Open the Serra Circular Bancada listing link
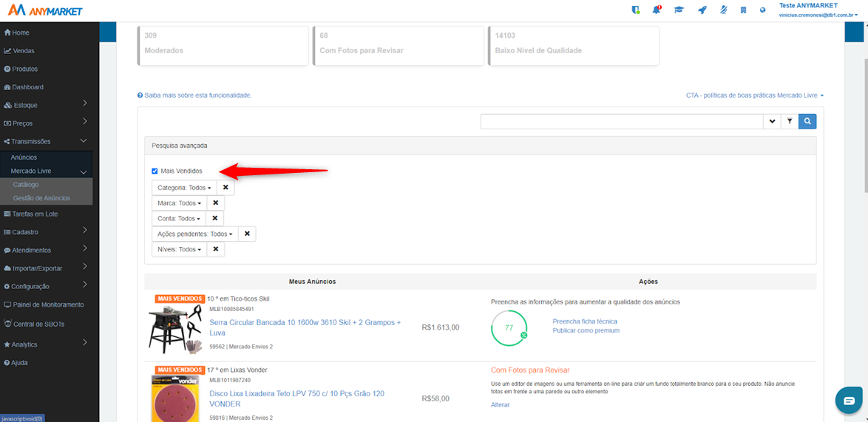Viewport: 868px width, 422px height. (x=305, y=327)
